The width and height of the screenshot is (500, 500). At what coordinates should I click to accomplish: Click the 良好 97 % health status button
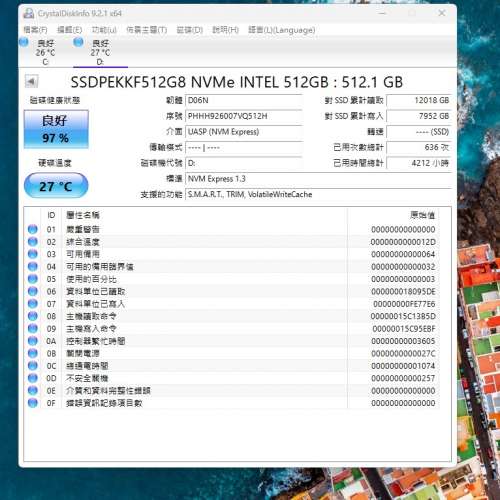(x=56, y=129)
